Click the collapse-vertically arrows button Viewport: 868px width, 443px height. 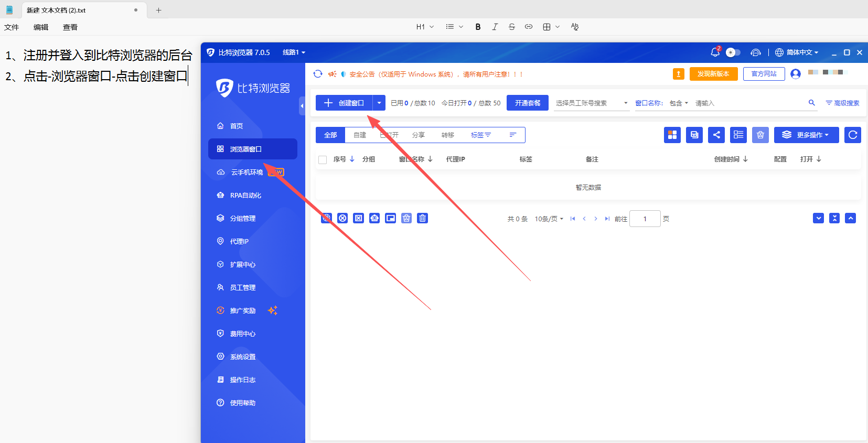834,218
